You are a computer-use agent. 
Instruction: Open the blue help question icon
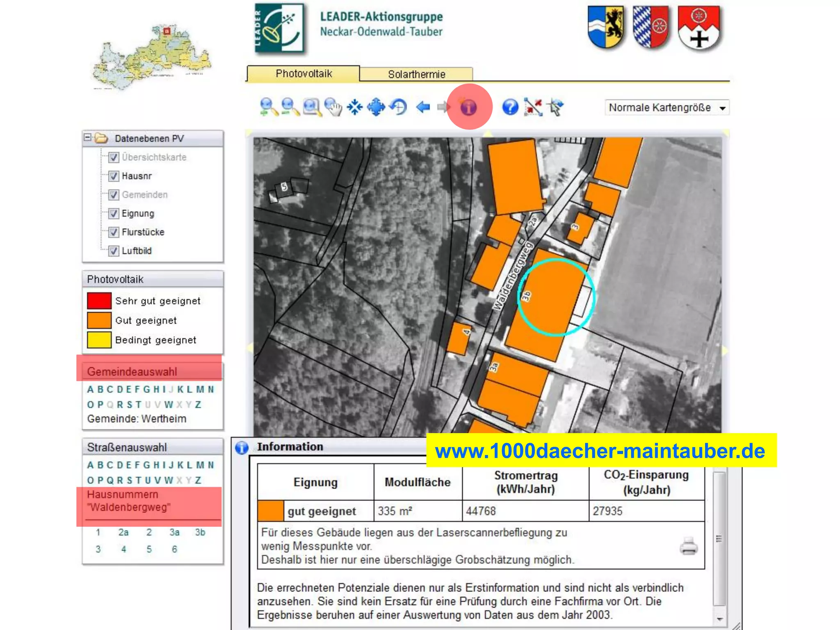pos(510,107)
